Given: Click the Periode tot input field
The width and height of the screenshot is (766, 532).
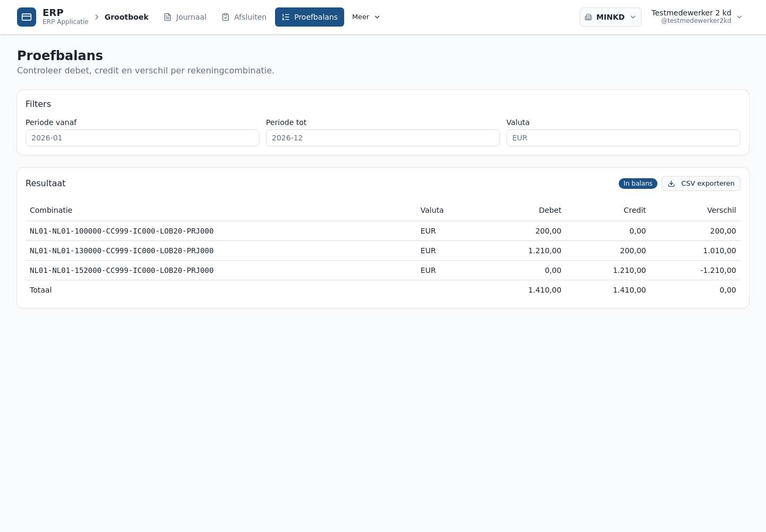Looking at the screenshot, I should [383, 138].
